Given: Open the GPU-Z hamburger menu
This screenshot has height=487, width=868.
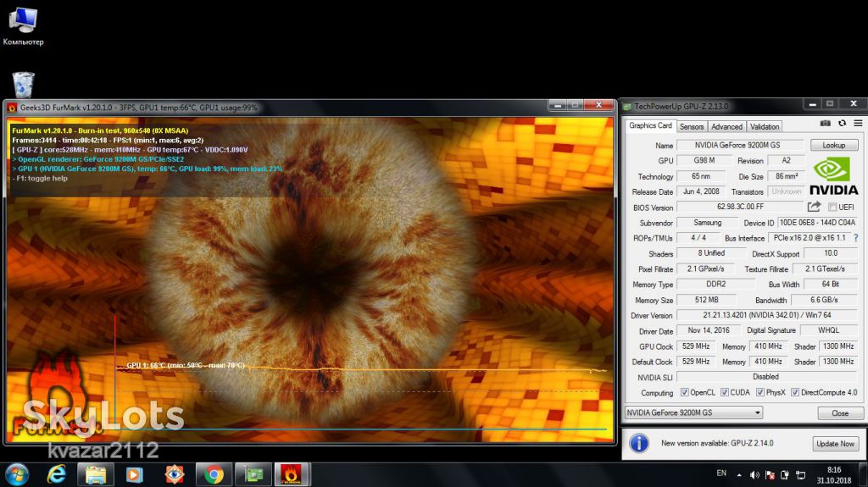Looking at the screenshot, I should click(x=858, y=124).
